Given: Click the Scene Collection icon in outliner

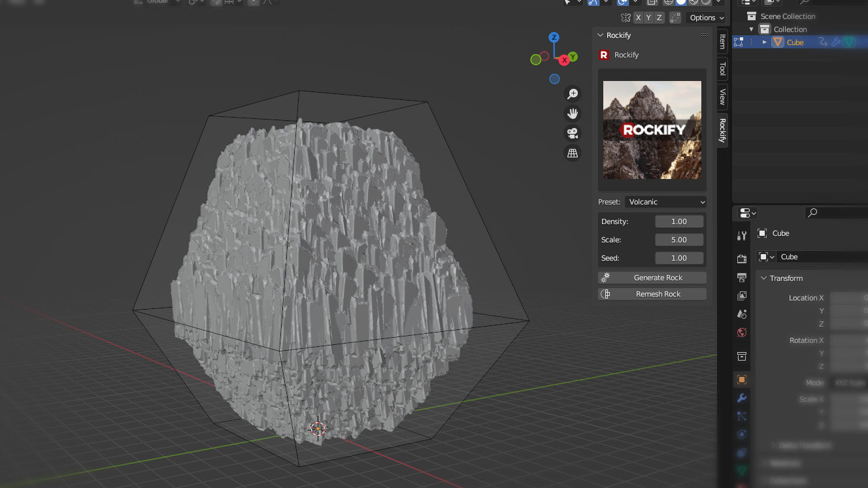Looking at the screenshot, I should (752, 16).
